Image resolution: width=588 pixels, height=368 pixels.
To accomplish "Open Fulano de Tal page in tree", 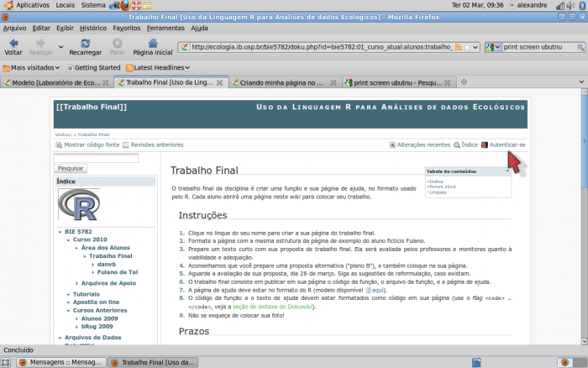I will 118,272.
